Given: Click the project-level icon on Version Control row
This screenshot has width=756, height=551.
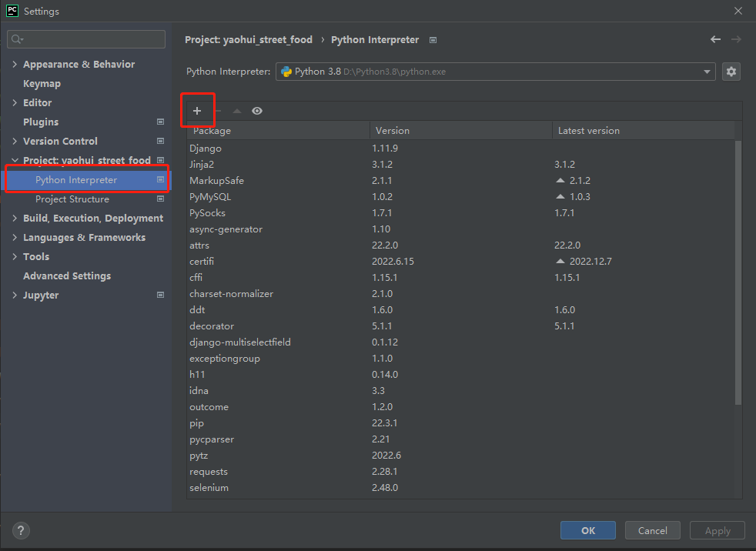Looking at the screenshot, I should [161, 142].
